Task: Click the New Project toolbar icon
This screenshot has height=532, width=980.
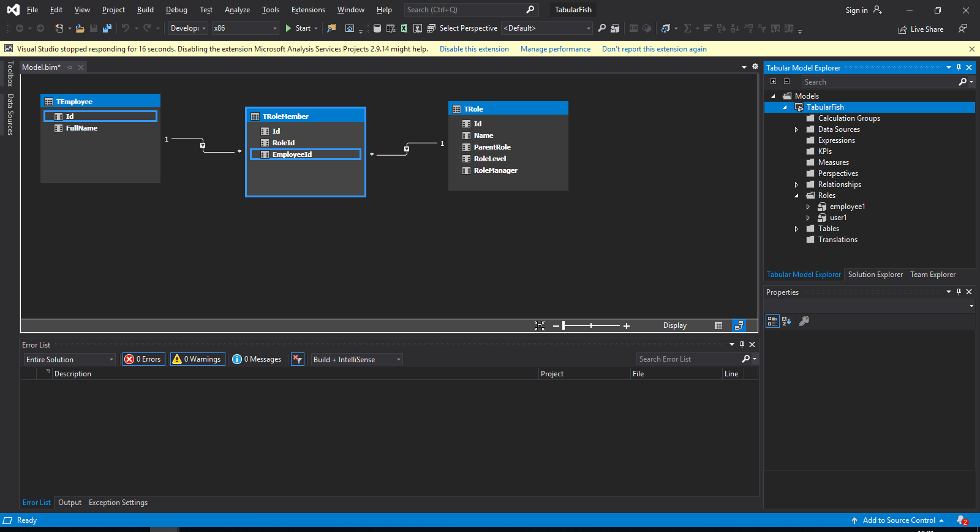Action: click(x=59, y=28)
